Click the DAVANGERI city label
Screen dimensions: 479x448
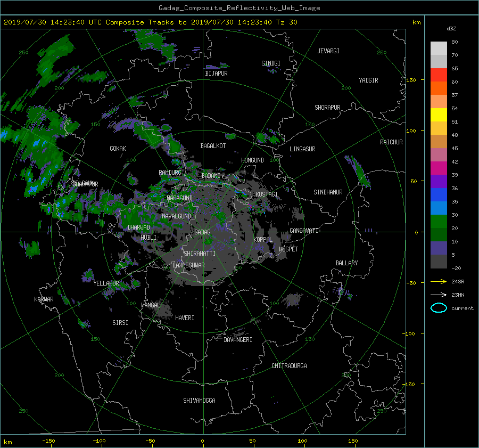tap(238, 340)
